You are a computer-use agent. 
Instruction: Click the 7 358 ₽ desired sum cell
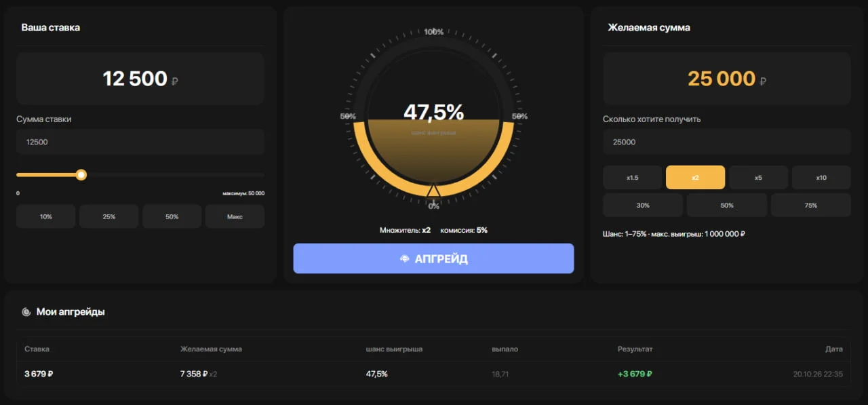pyautogui.click(x=199, y=374)
